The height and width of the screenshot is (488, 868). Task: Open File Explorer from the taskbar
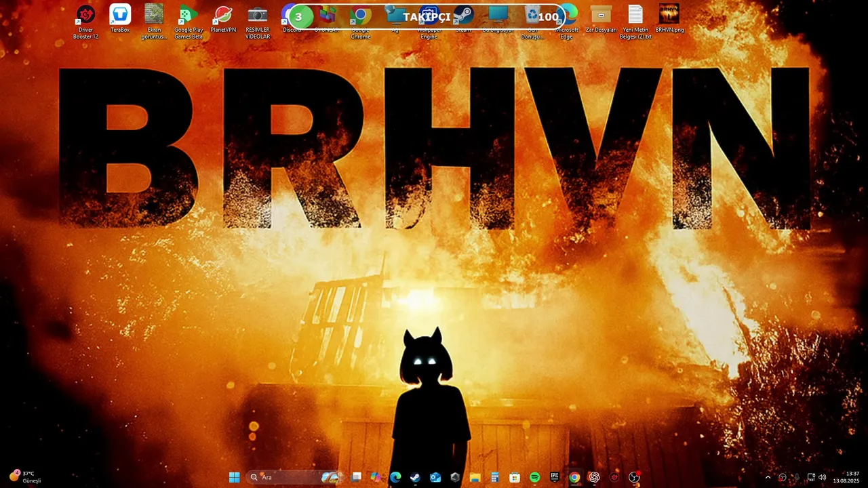pyautogui.click(x=475, y=477)
